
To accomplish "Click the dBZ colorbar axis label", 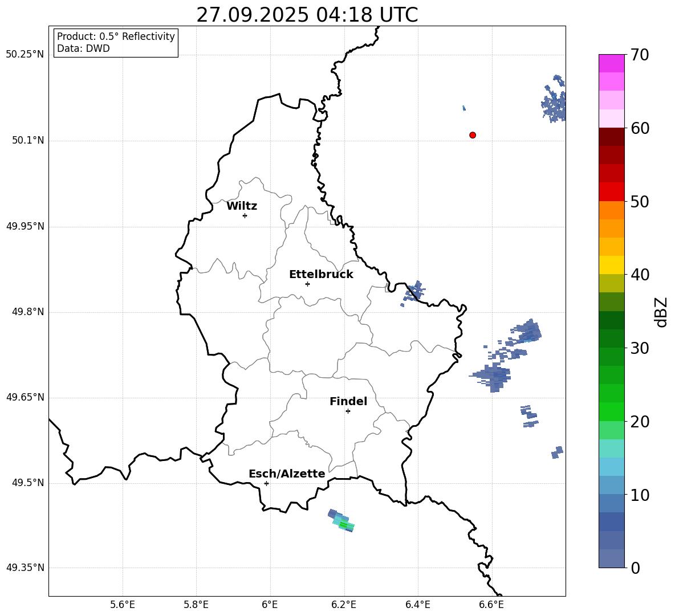I will click(662, 312).
